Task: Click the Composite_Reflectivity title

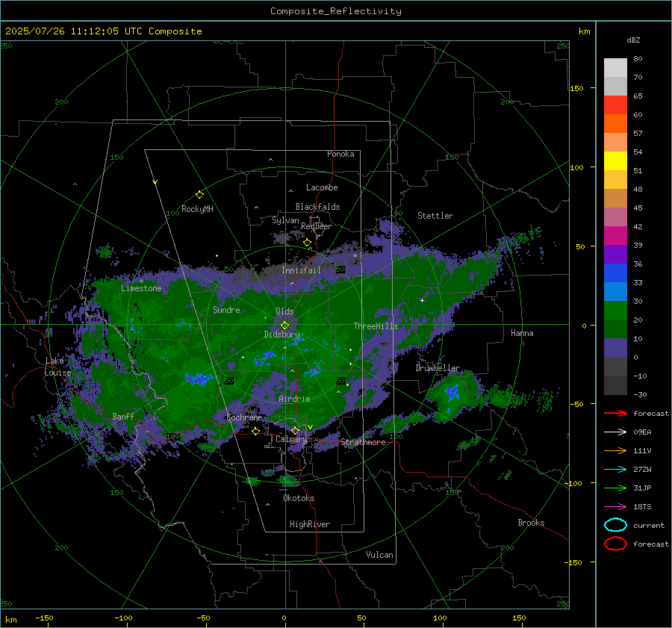Action: pos(336,11)
